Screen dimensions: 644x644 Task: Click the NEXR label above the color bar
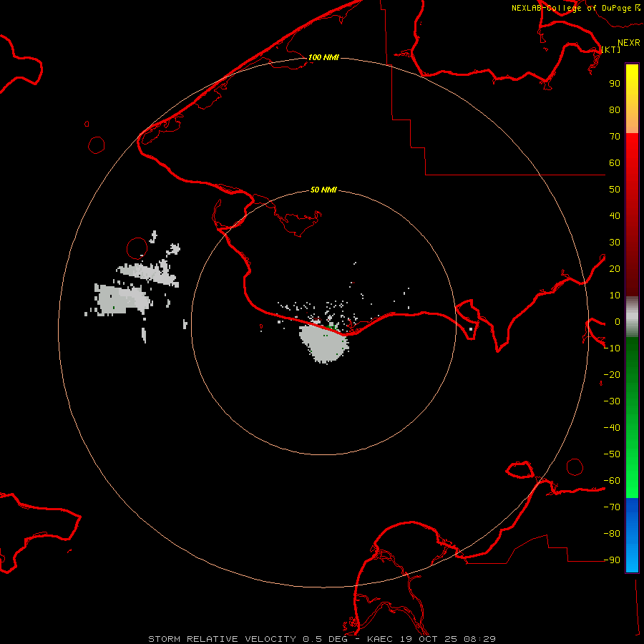pyautogui.click(x=629, y=43)
